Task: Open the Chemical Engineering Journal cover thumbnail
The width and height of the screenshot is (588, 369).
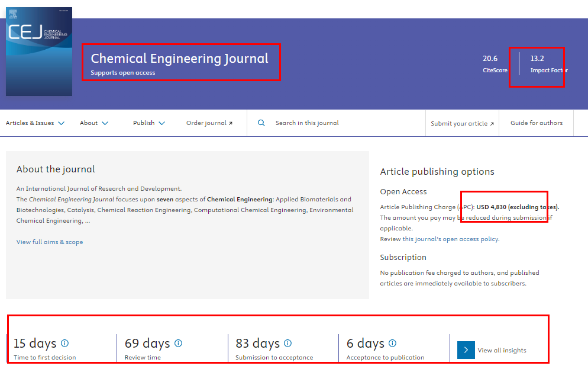Action: click(x=39, y=52)
